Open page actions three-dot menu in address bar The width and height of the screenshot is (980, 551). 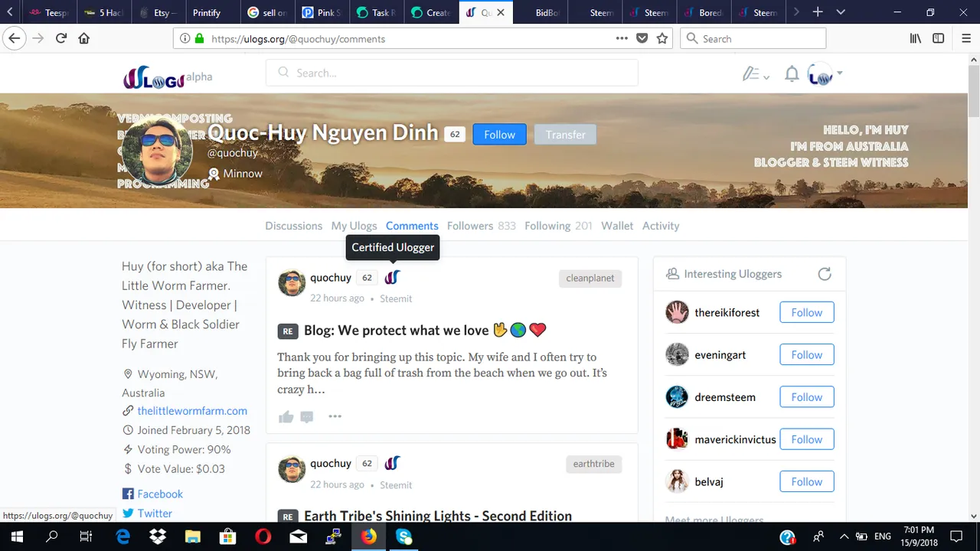[x=622, y=38]
